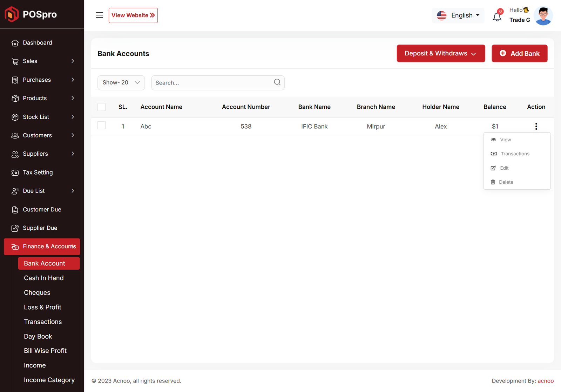Viewport: 561px width, 392px height.
Task: Select Delete in the action menu
Action: coord(506,182)
